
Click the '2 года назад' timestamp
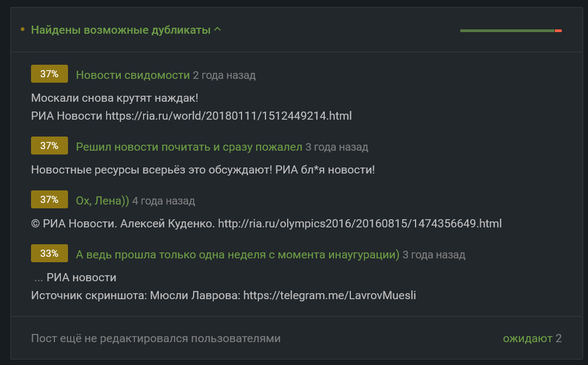click(224, 75)
